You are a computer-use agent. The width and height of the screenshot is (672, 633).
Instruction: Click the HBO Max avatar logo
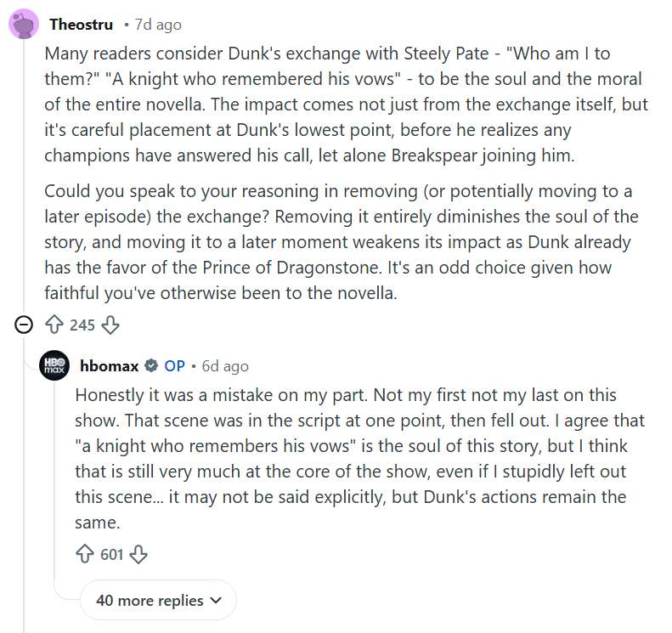point(55,365)
